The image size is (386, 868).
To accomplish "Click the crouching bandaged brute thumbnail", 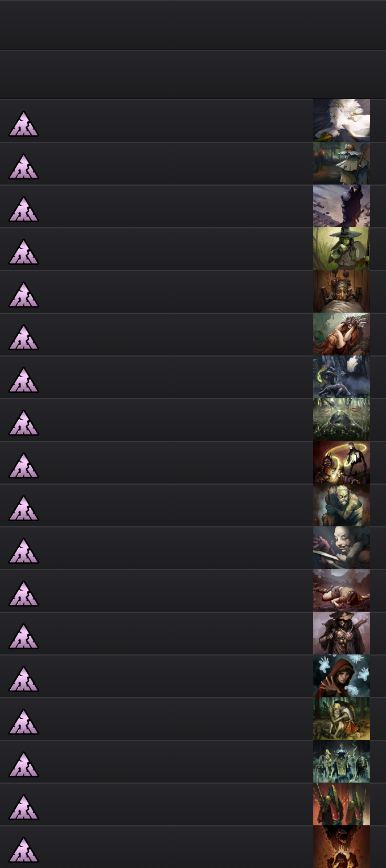I will 342,505.
